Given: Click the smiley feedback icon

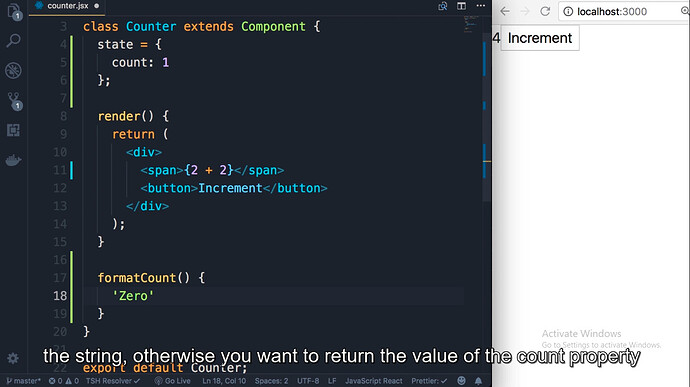Looking at the screenshot, I should [461, 381].
